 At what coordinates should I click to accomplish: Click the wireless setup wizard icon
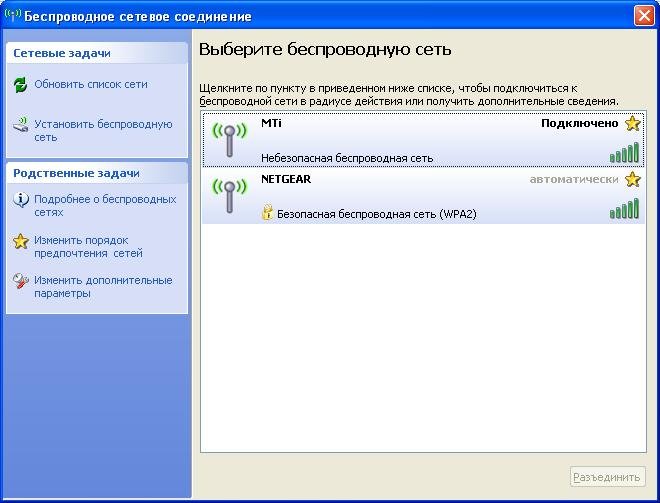click(x=20, y=124)
